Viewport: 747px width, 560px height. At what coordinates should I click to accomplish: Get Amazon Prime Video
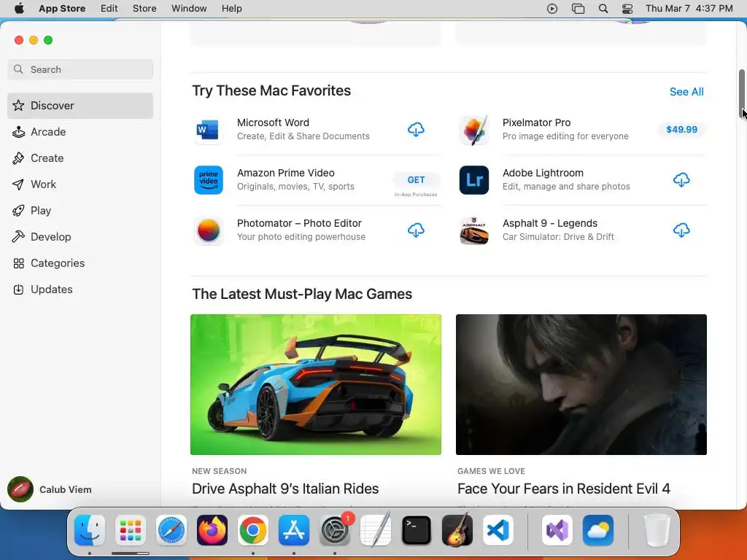(416, 180)
